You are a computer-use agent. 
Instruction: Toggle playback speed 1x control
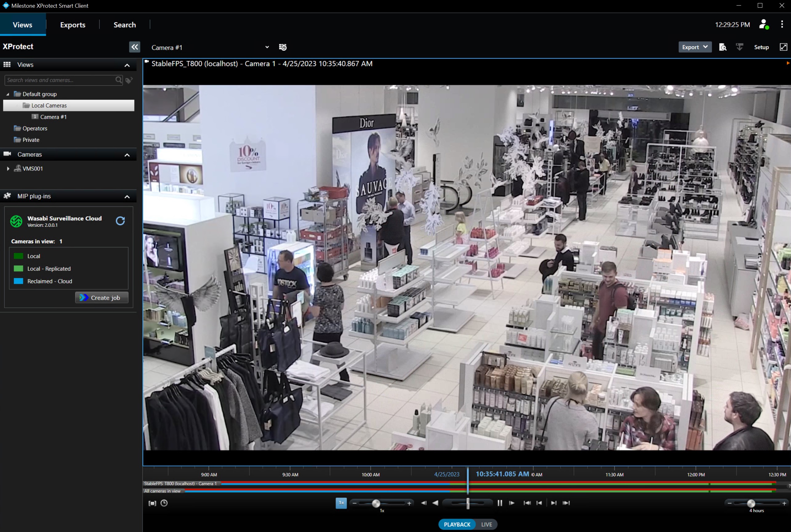click(341, 502)
